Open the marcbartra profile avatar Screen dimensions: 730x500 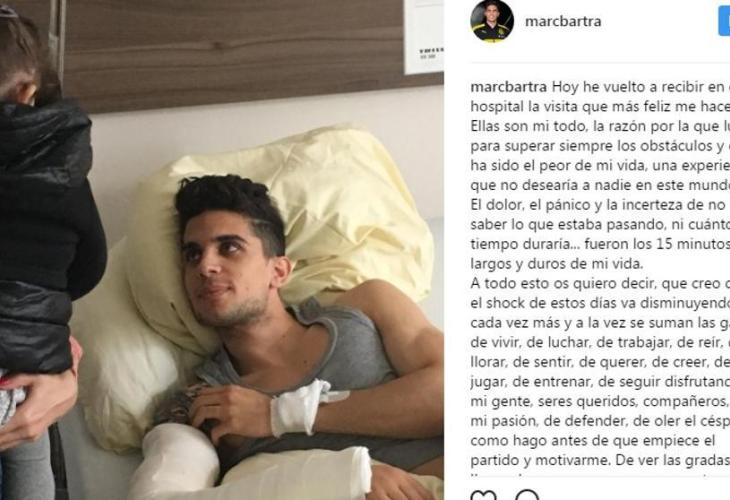click(x=492, y=21)
